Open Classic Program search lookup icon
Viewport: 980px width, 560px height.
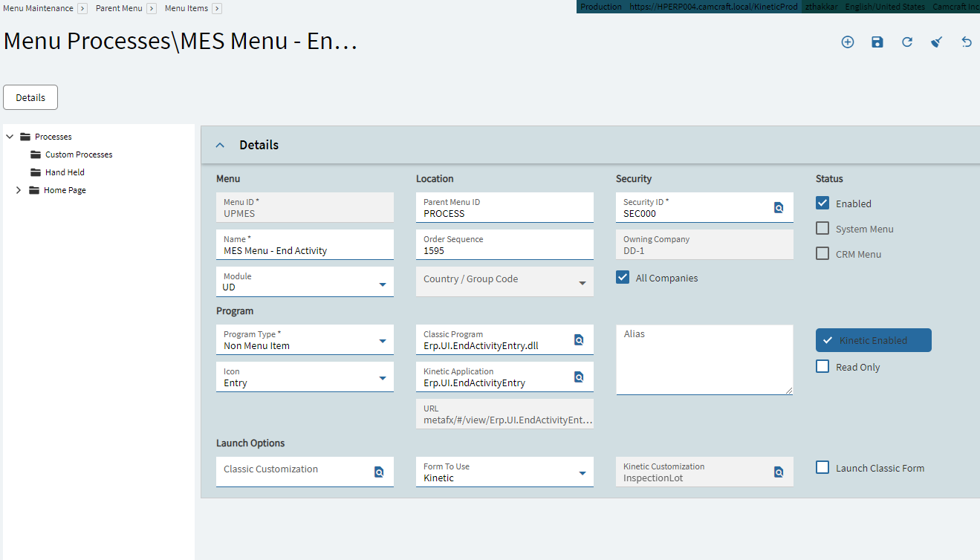579,340
